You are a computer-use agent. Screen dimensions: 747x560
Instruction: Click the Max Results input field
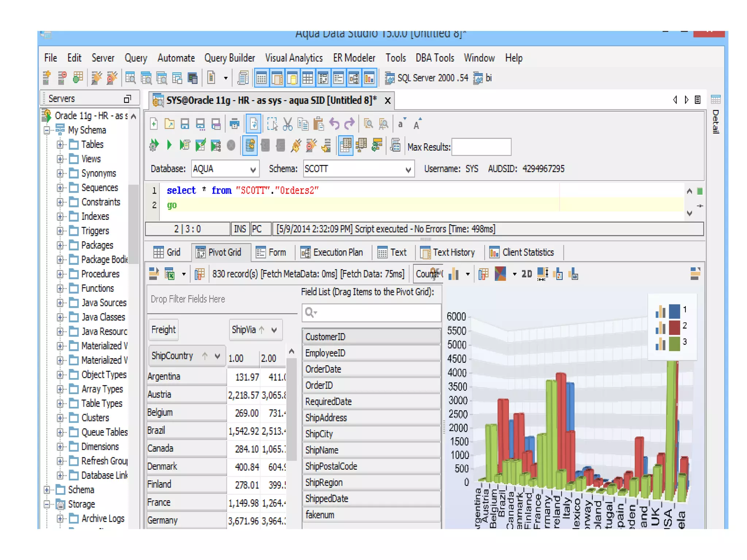point(481,147)
